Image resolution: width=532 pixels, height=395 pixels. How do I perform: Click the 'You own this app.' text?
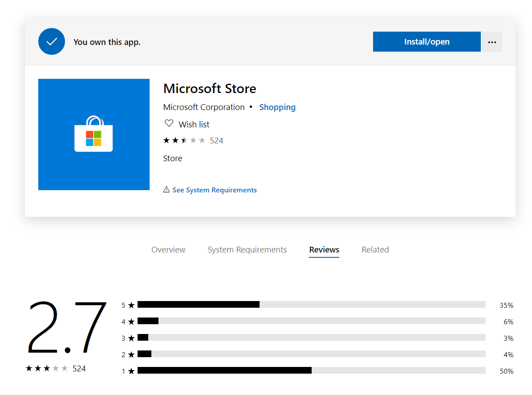pos(107,42)
